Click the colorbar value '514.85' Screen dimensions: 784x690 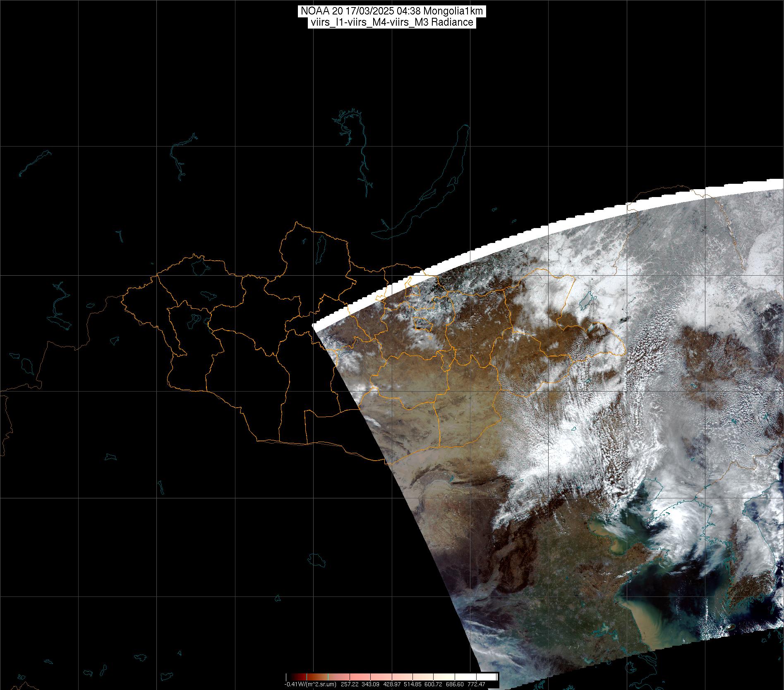pyautogui.click(x=412, y=684)
